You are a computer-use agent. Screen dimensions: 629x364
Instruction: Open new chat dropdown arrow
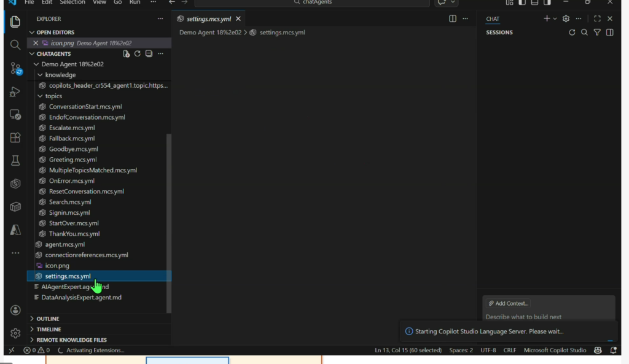coord(555,18)
